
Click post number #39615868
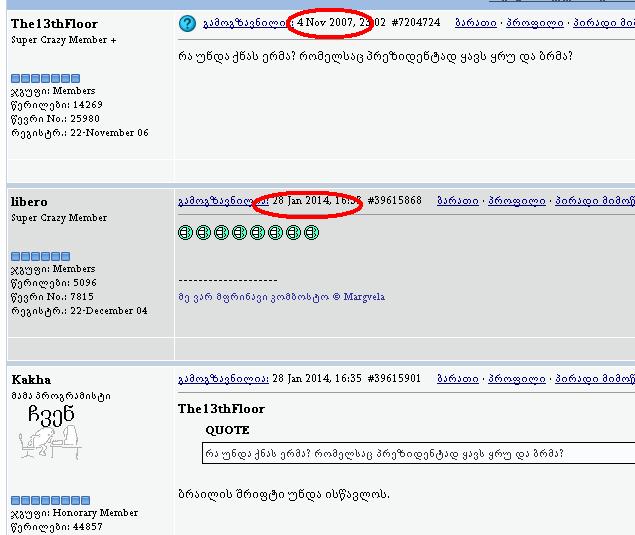[x=394, y=200]
